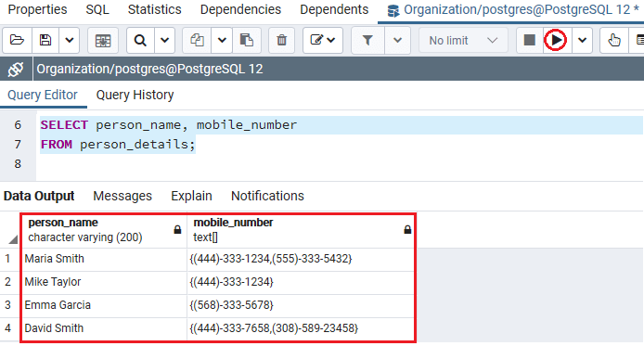Run the query with the execute play button
Image resolution: width=644 pixels, height=346 pixels.
(x=556, y=40)
